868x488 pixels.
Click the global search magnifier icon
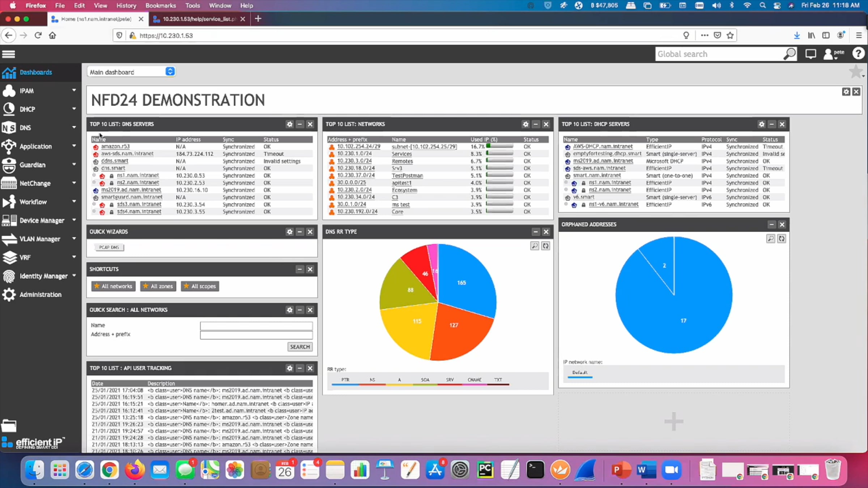point(790,54)
